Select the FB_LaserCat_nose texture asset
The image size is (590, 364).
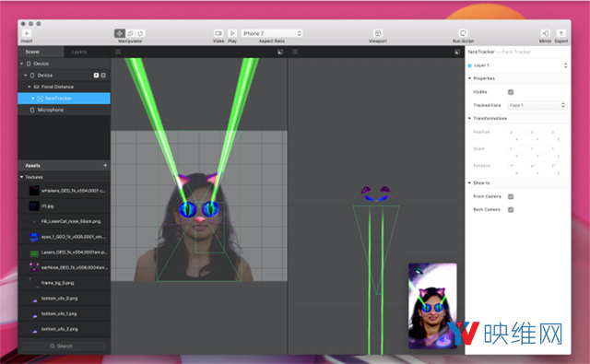pyautogui.click(x=64, y=221)
